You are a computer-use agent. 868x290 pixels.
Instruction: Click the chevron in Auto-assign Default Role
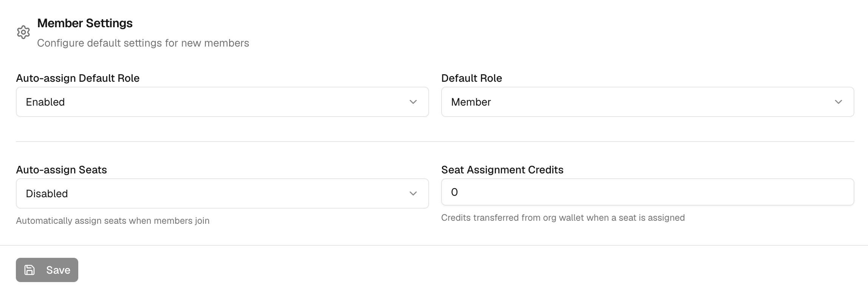(x=413, y=102)
